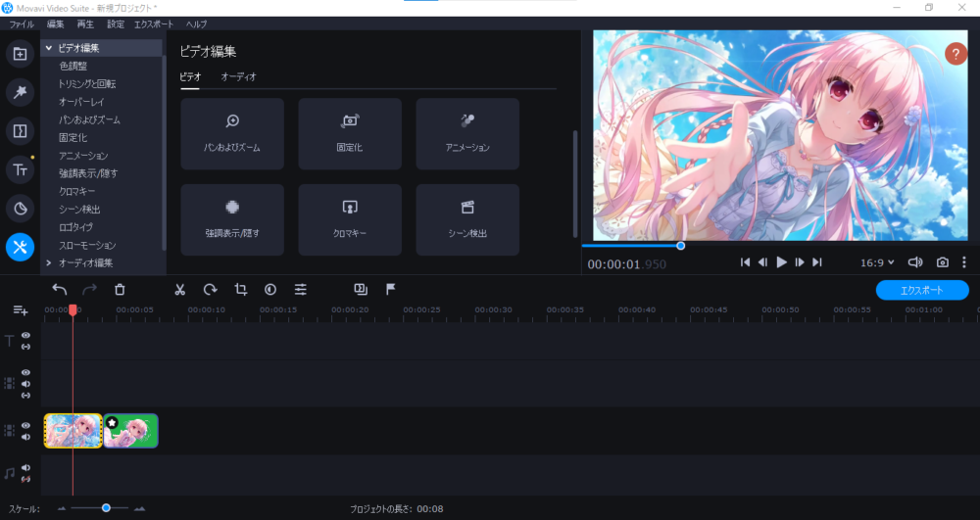Open the クロマキー tool card
The width and height of the screenshot is (980, 520).
350,219
